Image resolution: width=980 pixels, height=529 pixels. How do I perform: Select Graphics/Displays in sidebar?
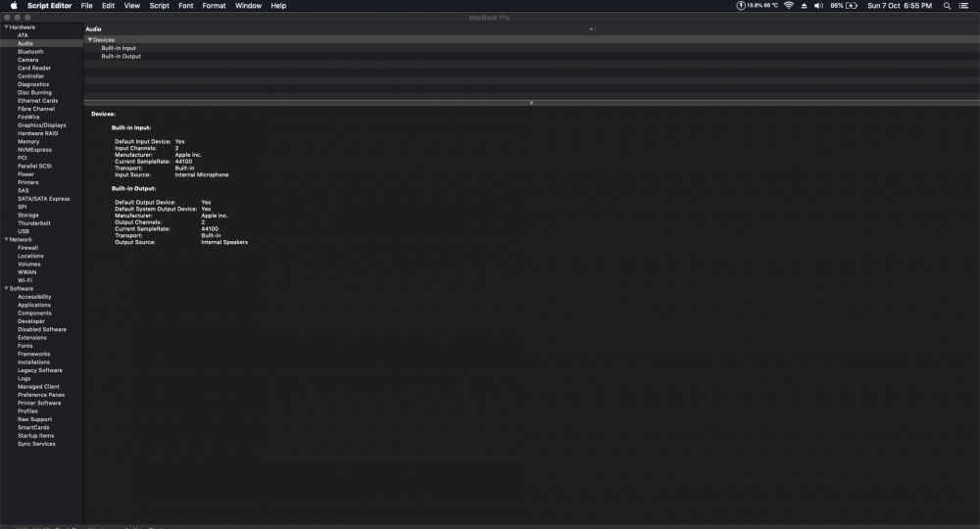tap(41, 125)
